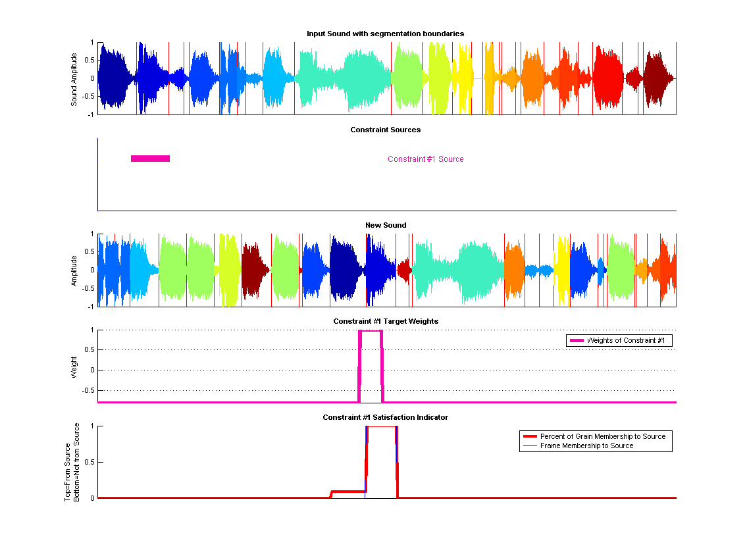Click the "New Sound" plot title
This screenshot has width=747, height=560.
pos(386,225)
